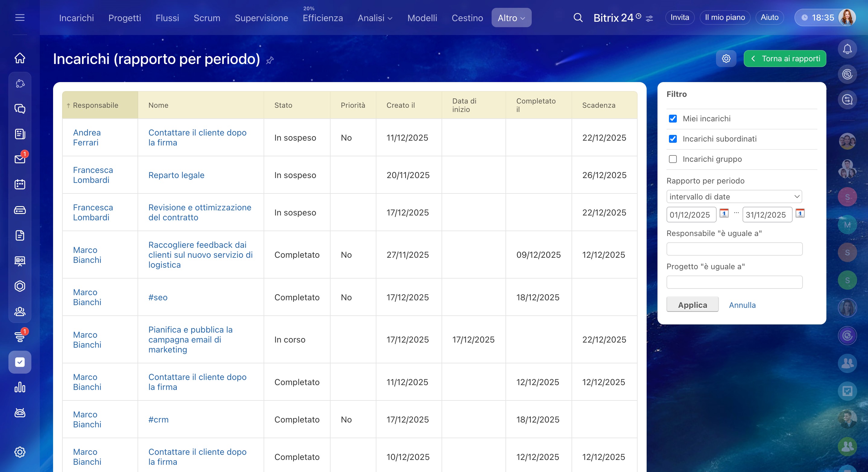Viewport: 868px width, 472px height.
Task: Switch to the Progetti tab
Action: click(x=125, y=18)
